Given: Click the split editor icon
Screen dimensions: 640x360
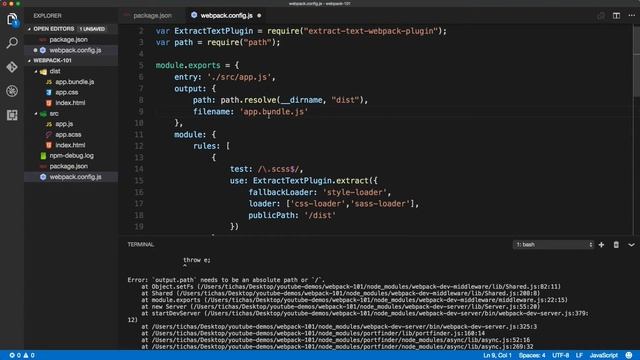Looking at the screenshot, I should [616, 16].
